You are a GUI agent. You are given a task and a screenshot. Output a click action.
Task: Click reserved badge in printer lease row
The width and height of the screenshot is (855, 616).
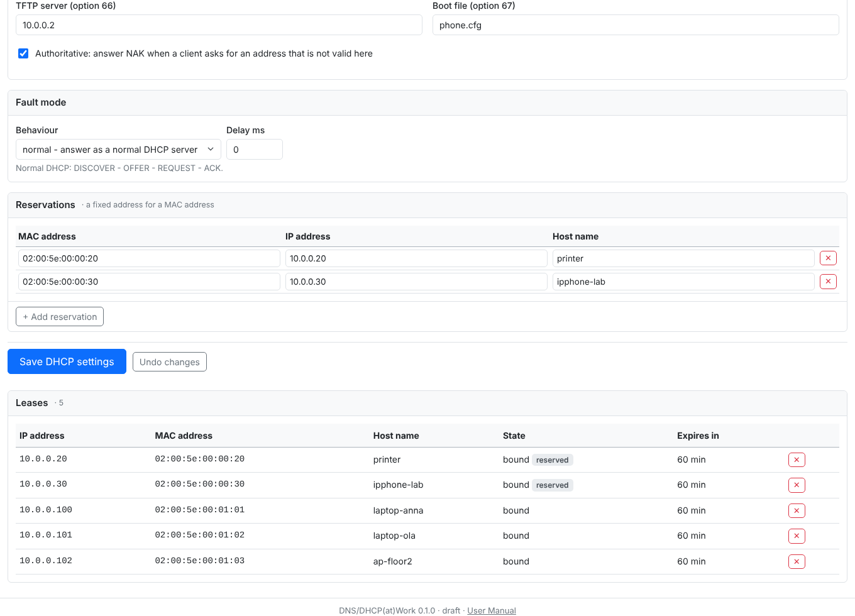[x=553, y=460]
